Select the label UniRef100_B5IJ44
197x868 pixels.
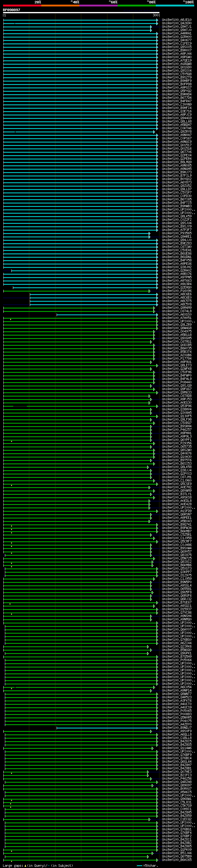pos(177,853)
